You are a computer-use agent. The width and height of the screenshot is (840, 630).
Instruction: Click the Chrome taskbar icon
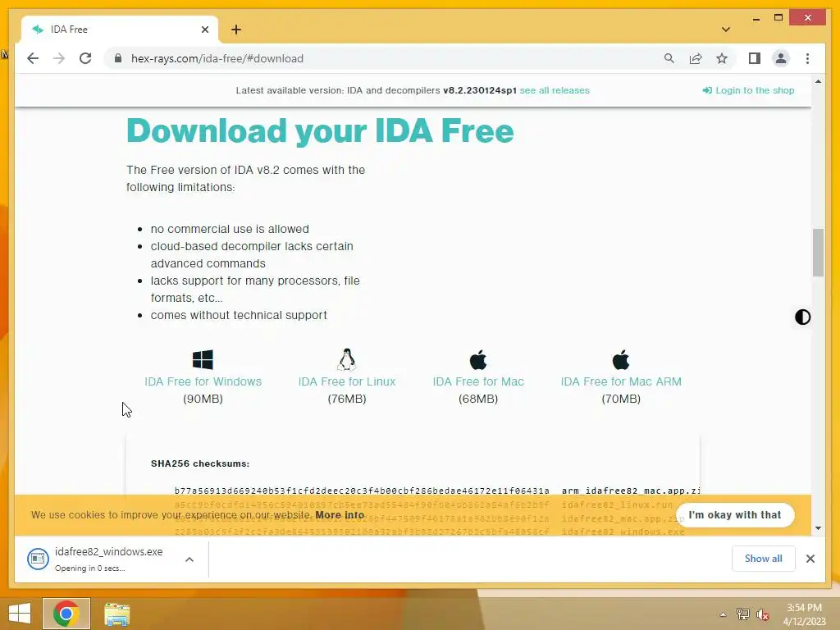point(66,614)
